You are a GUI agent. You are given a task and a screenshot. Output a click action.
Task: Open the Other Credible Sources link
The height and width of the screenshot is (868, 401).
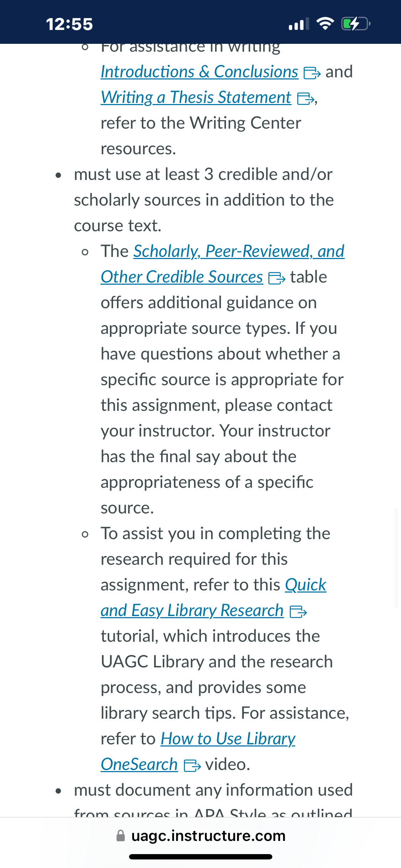[182, 277]
